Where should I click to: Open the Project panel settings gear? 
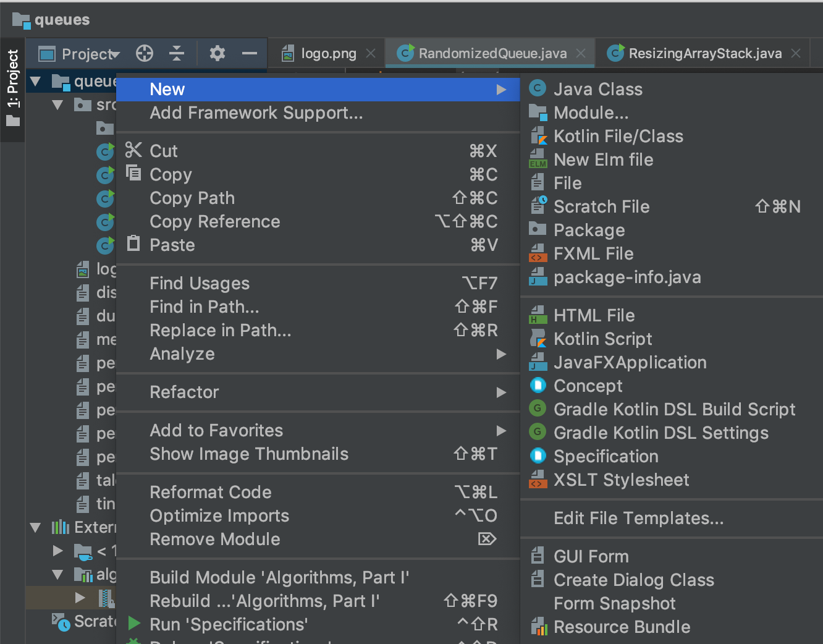217,54
